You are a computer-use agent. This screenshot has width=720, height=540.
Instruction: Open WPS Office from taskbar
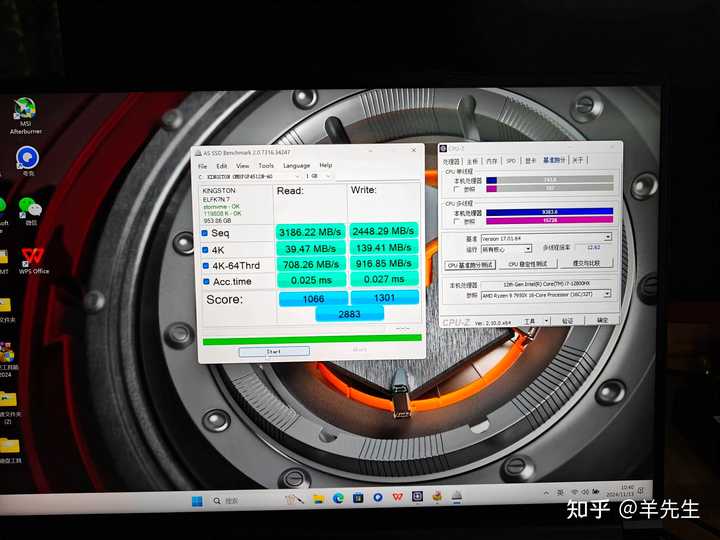[x=398, y=497]
